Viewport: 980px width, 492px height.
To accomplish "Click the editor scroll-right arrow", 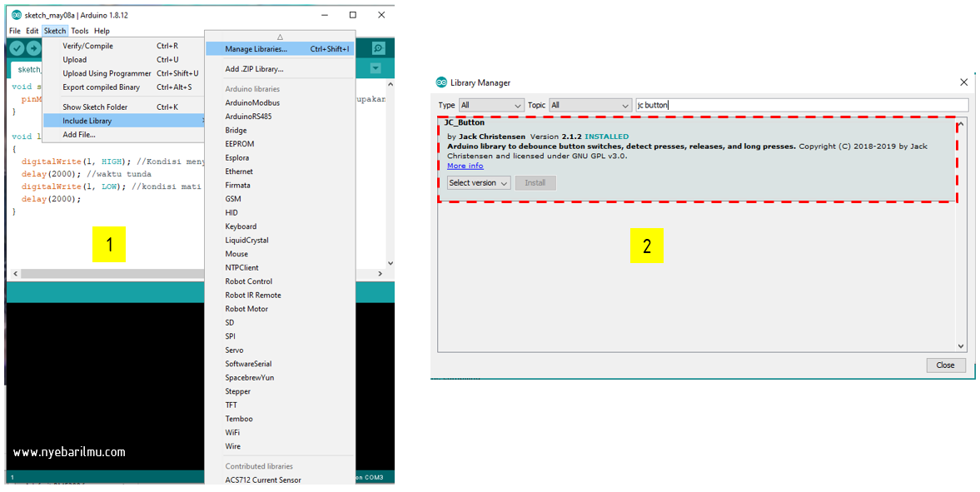I will (380, 274).
